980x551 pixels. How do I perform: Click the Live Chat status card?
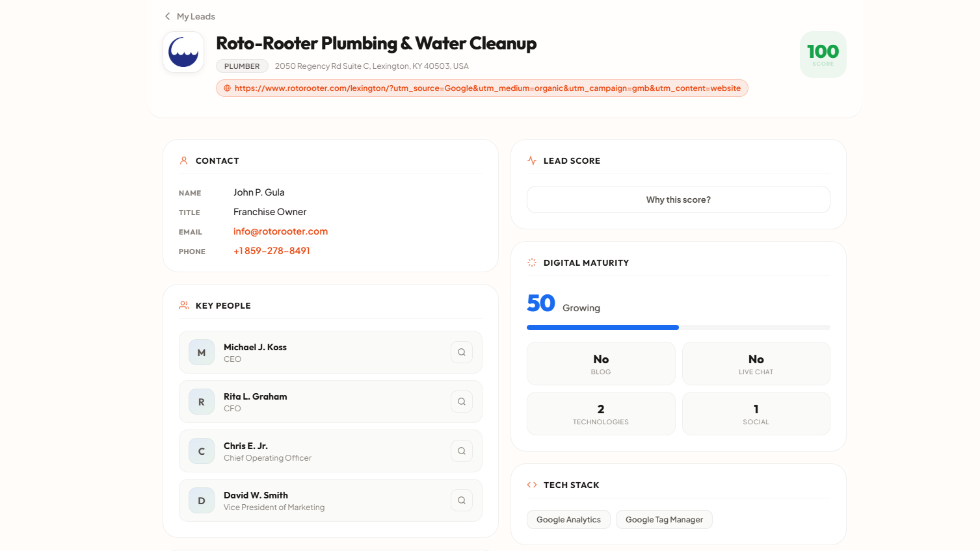pos(756,364)
